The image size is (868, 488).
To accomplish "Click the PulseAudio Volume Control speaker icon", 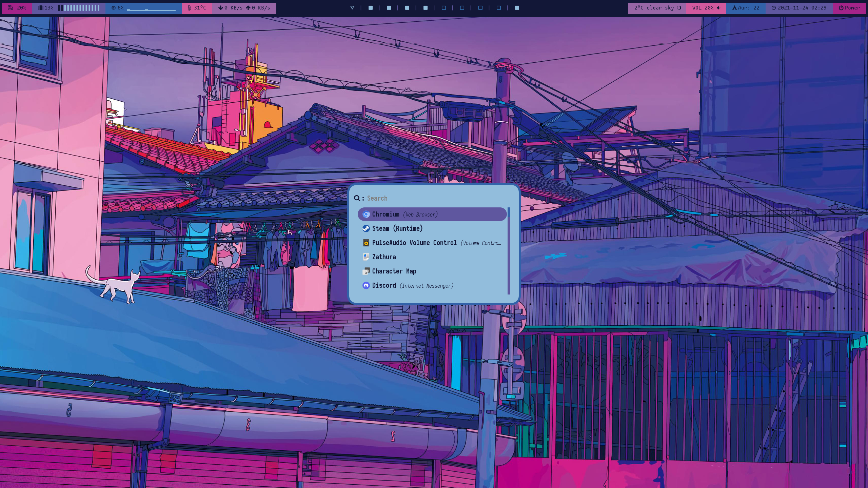I will (x=366, y=243).
